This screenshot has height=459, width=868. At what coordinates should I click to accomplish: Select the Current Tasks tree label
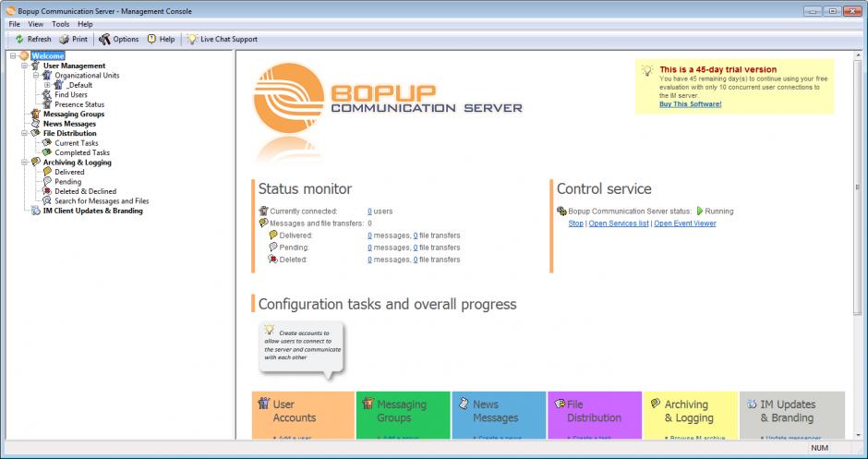77,143
